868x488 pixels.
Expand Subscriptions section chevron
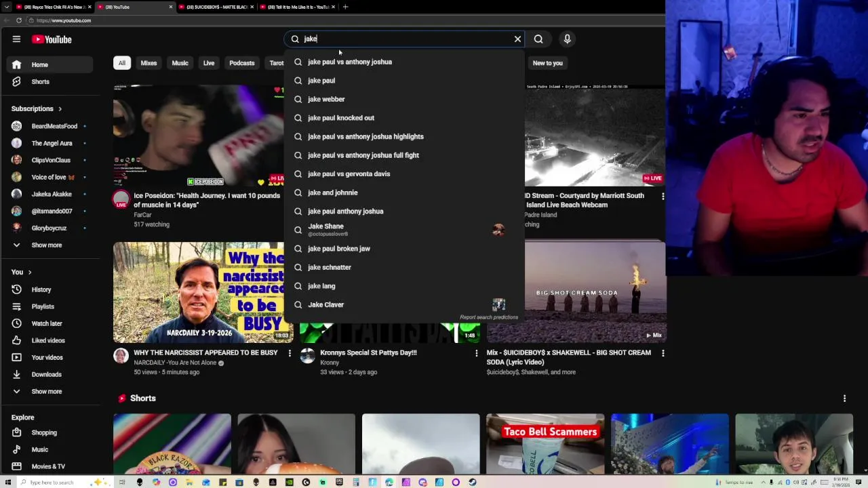pyautogui.click(x=60, y=108)
